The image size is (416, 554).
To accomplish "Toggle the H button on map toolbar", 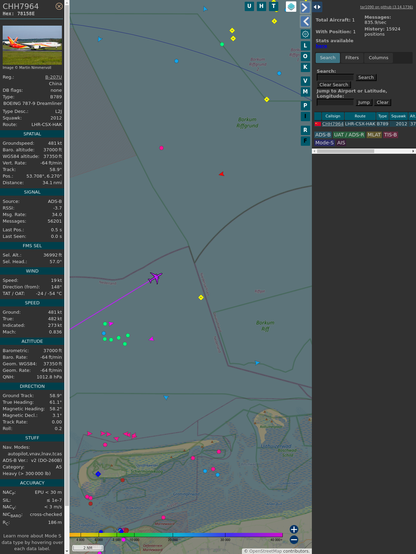I will click(261, 6).
